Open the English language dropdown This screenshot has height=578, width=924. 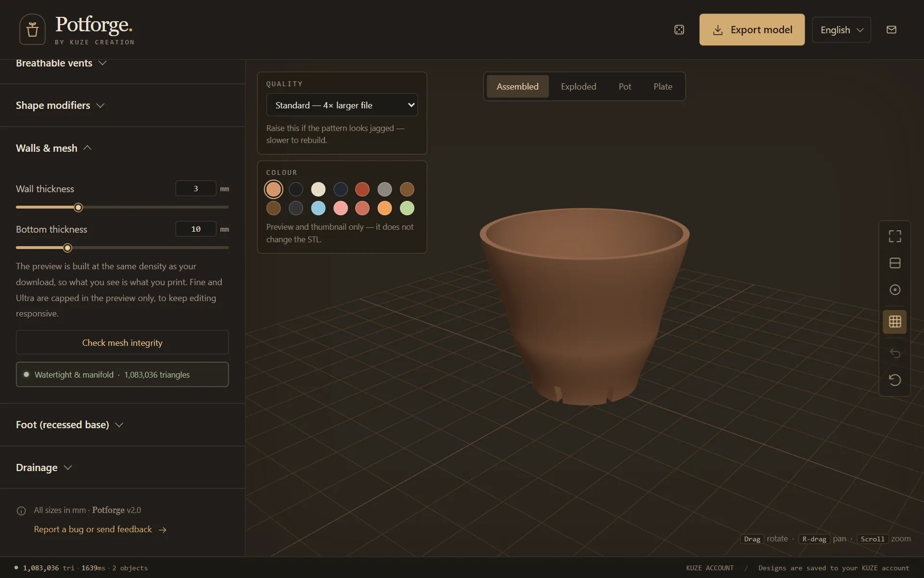pos(841,30)
